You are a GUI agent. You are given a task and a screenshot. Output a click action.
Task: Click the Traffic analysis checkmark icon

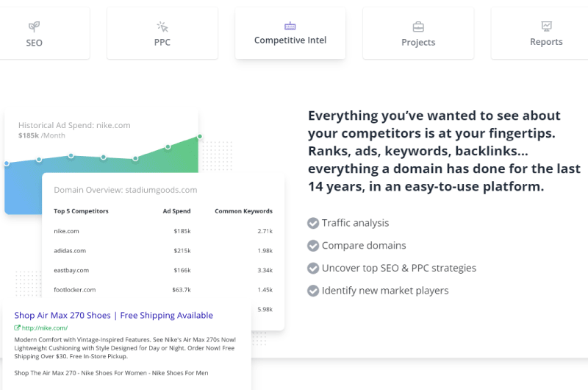313,223
